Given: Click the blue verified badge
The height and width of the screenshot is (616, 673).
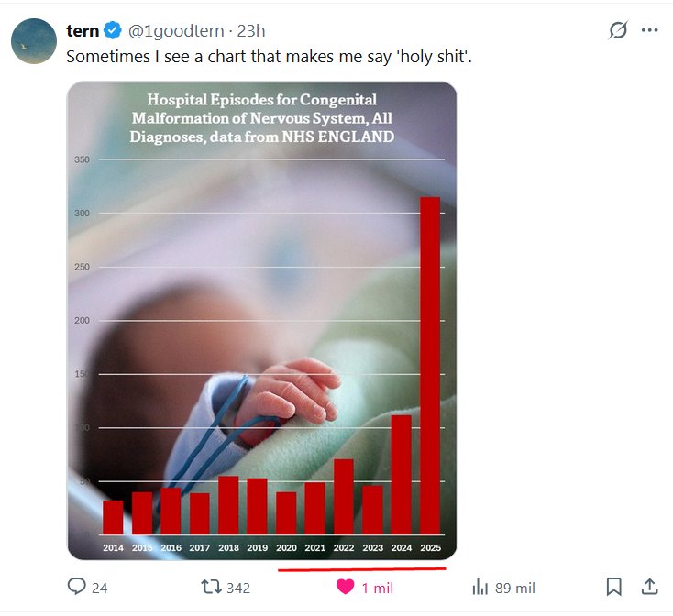Looking at the screenshot, I should 113,31.
